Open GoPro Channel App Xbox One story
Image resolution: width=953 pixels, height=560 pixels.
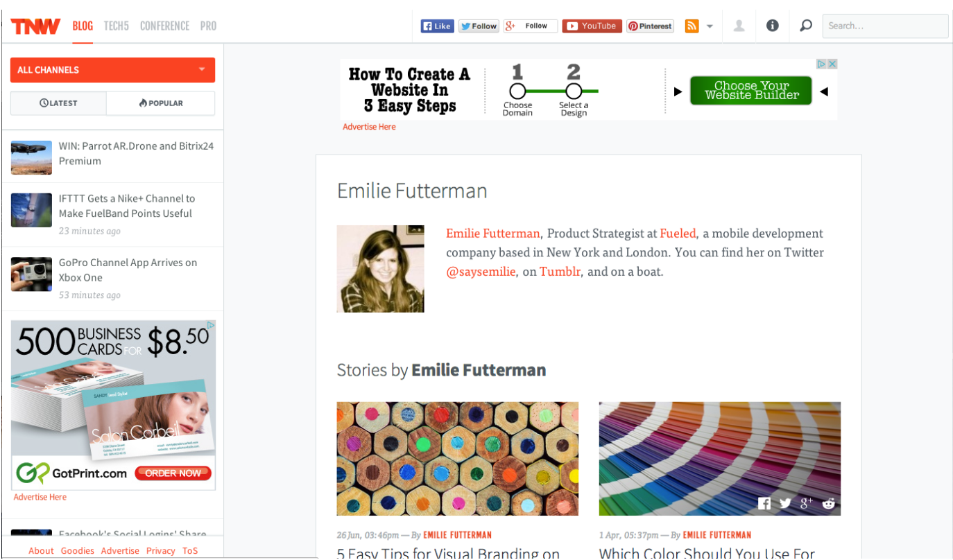(x=128, y=270)
